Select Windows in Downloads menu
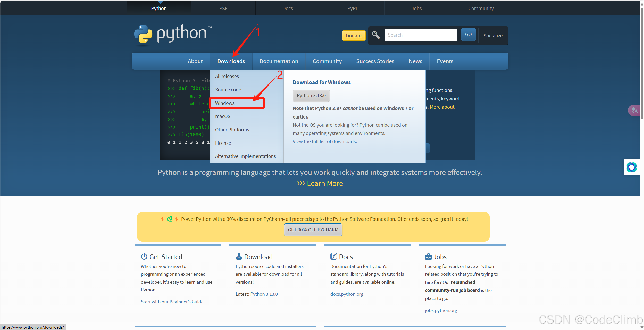Screen dimensions: 644x330 click(225, 103)
